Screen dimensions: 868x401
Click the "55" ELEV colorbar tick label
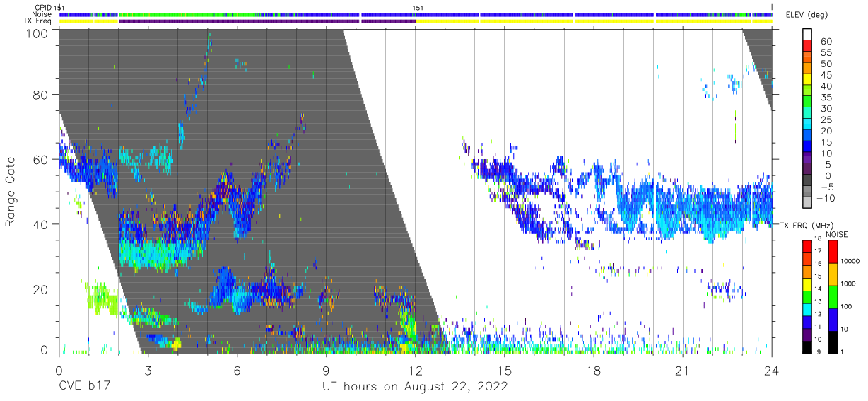point(826,53)
